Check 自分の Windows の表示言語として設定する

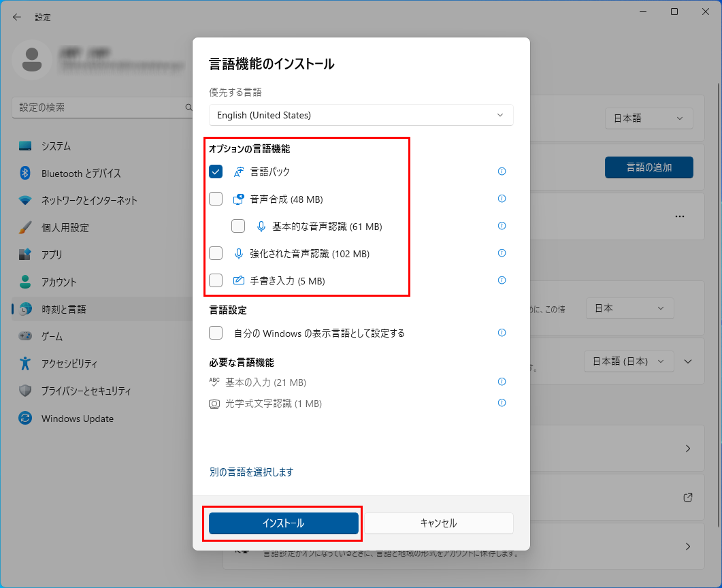click(216, 332)
